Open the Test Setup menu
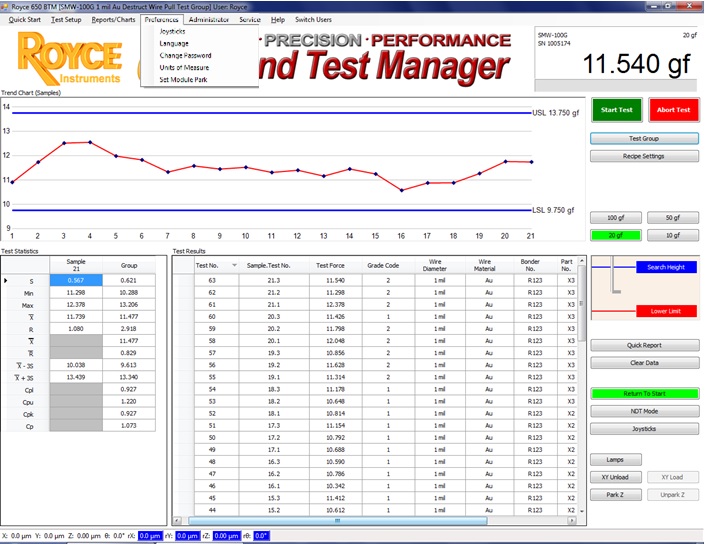The height and width of the screenshot is (544, 705). click(x=66, y=20)
